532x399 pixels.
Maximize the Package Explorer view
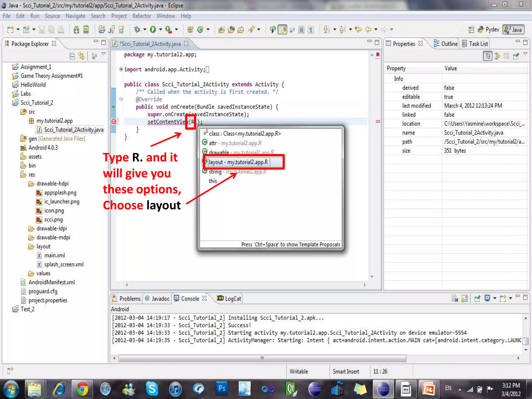tap(103, 42)
